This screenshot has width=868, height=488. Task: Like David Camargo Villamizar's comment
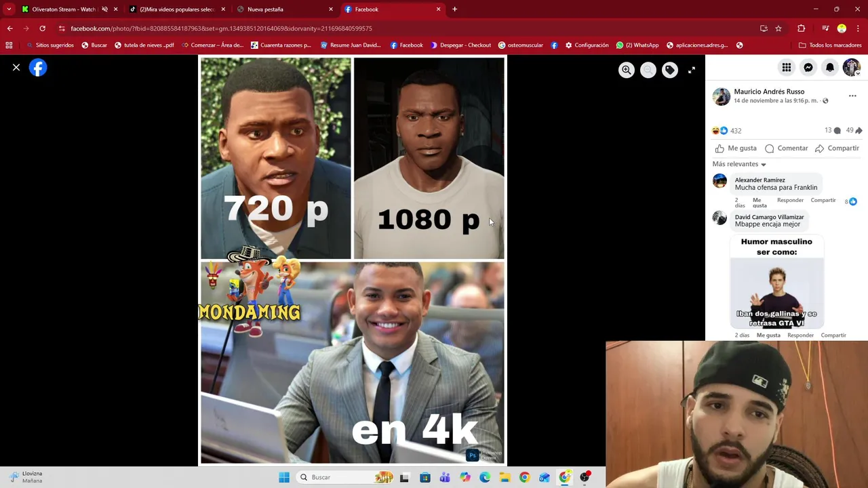coord(768,335)
